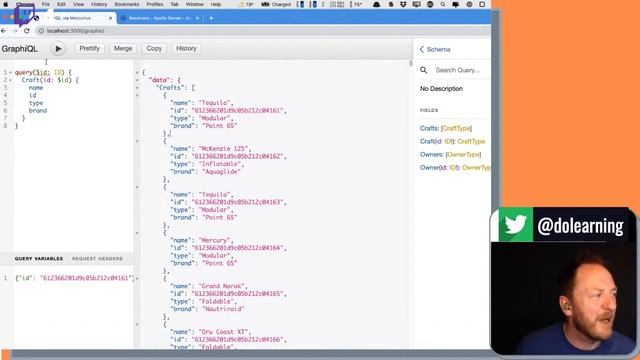Screen dimensions: 640x360
Task: Click the Prettify button
Action: 89,49
